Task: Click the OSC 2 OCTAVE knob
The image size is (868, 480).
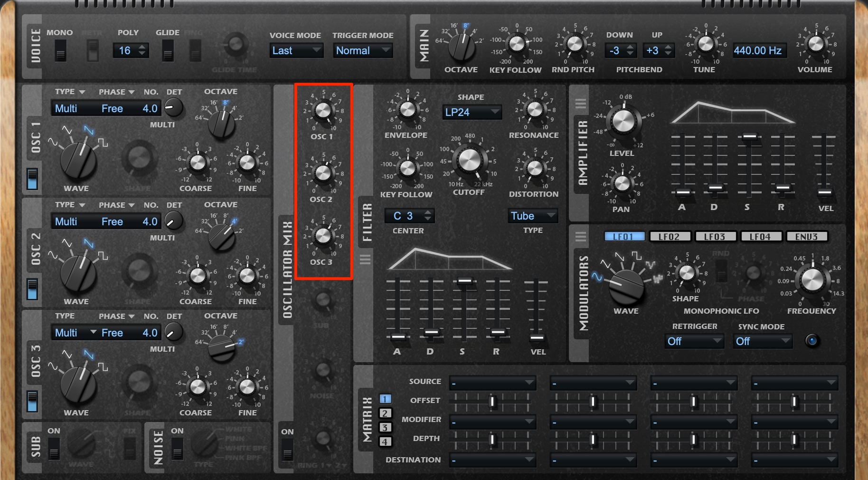Action: point(222,237)
